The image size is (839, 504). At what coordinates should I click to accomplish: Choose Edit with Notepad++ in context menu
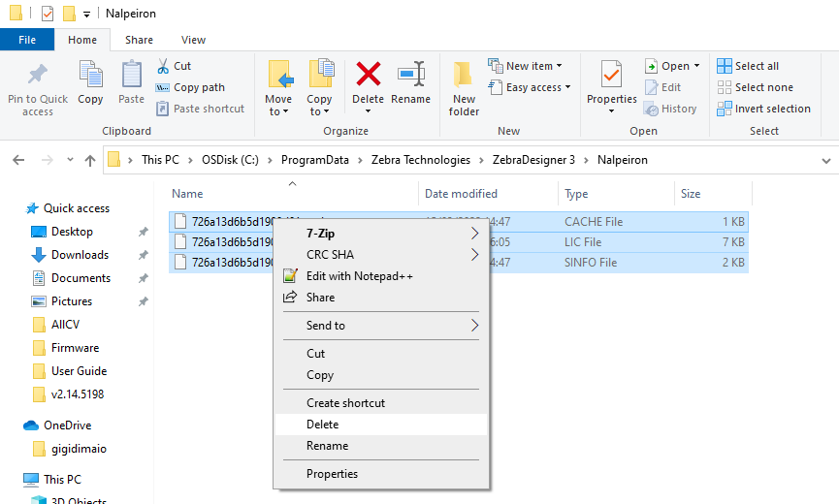pyautogui.click(x=381, y=276)
